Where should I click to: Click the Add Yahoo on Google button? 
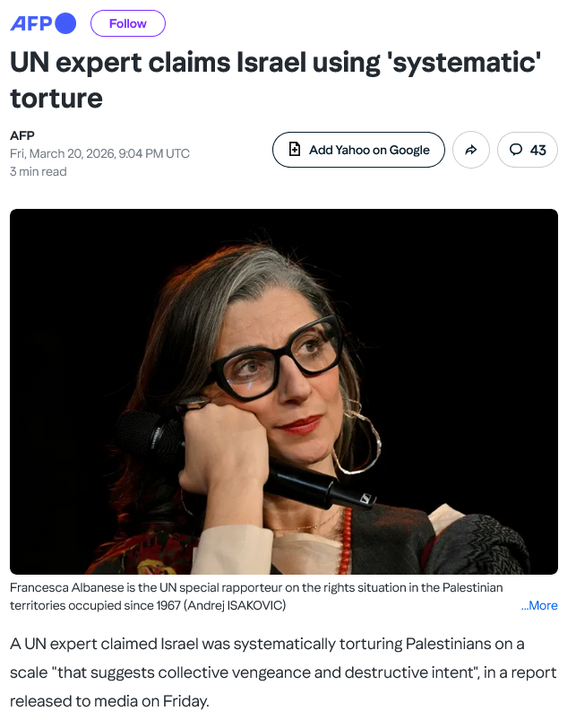point(358,150)
